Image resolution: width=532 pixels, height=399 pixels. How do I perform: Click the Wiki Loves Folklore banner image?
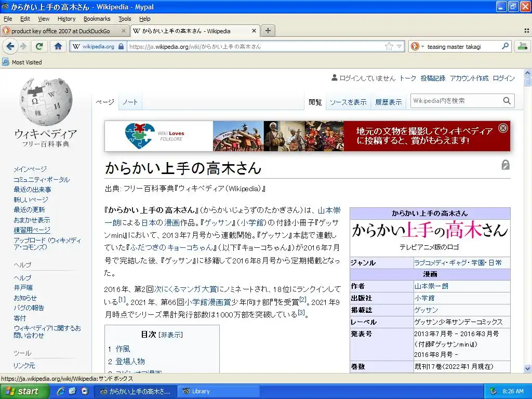point(307,136)
